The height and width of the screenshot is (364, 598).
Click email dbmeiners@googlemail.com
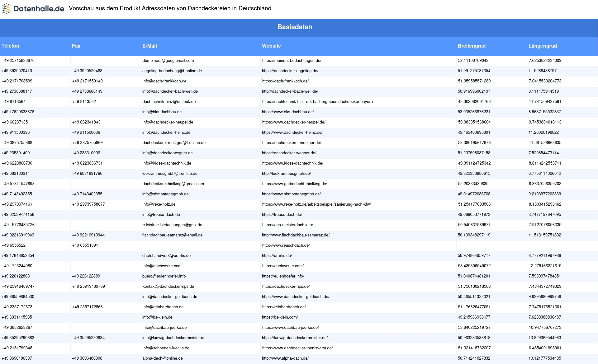pos(168,61)
